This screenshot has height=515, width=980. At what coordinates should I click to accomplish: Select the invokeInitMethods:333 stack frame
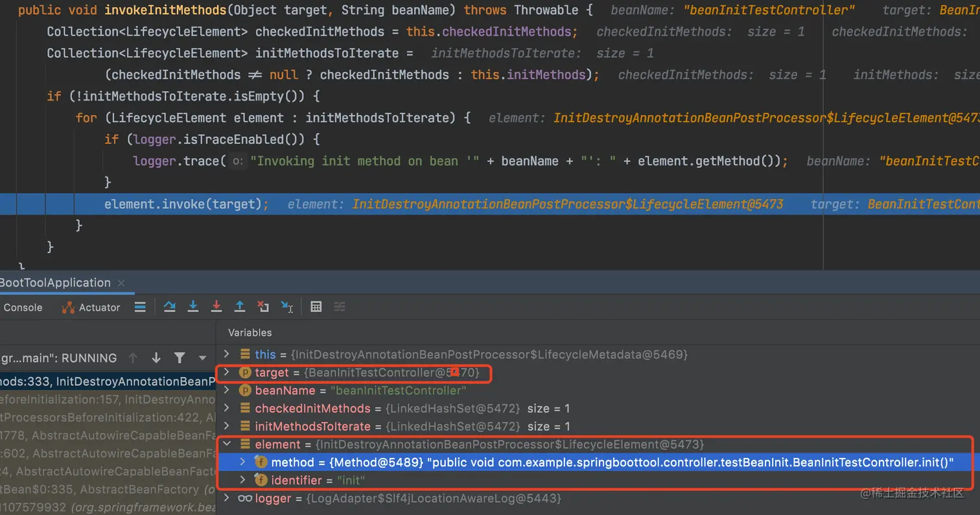(x=108, y=381)
